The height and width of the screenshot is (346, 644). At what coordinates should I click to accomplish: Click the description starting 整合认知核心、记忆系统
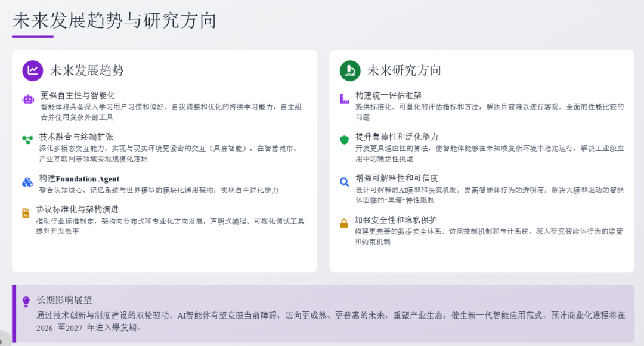(x=159, y=190)
